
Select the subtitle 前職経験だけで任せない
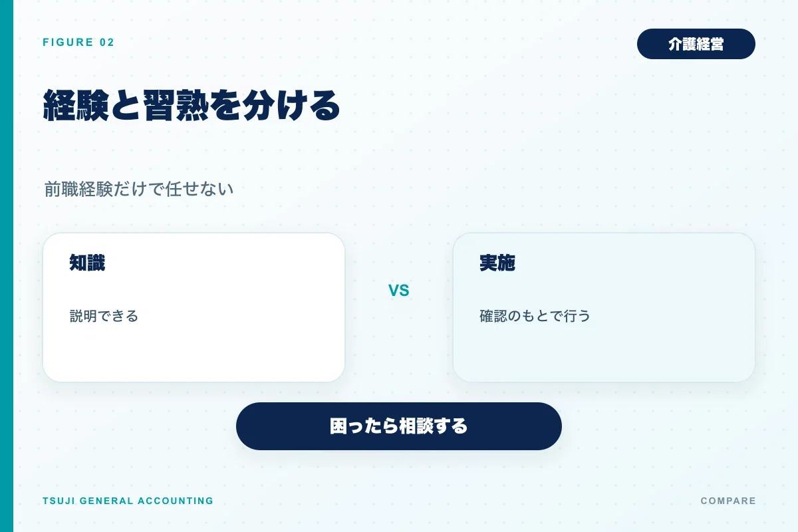coord(139,190)
